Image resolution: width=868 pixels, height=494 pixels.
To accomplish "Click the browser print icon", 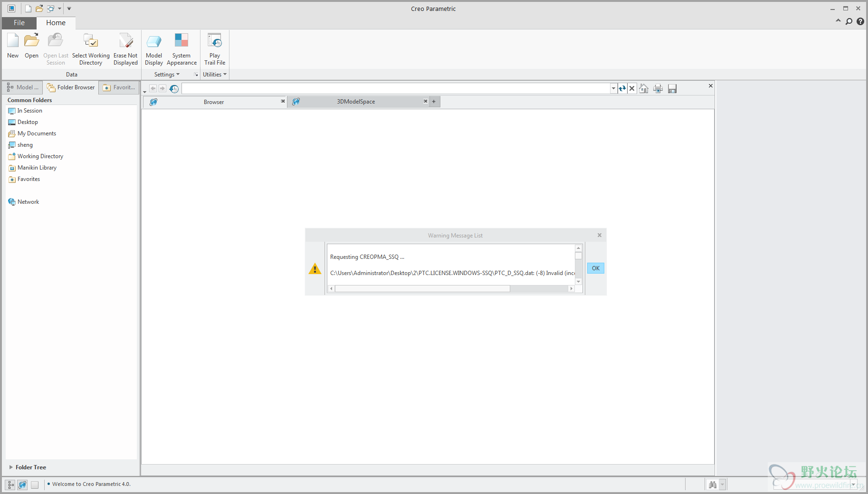I will coord(658,88).
